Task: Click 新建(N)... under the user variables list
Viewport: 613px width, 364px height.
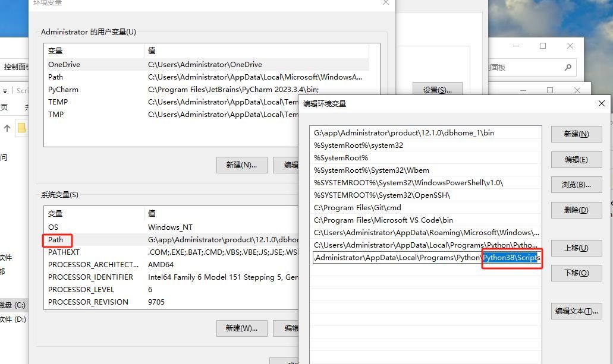Action: 241,165
